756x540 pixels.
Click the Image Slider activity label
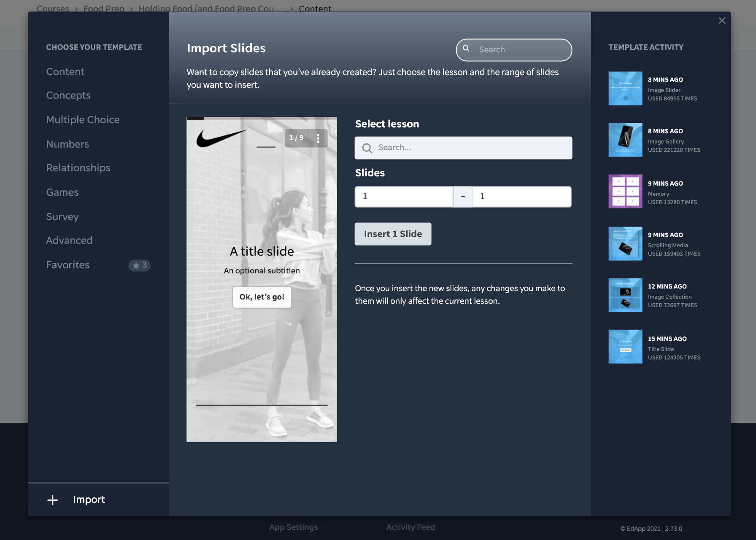[x=664, y=90]
